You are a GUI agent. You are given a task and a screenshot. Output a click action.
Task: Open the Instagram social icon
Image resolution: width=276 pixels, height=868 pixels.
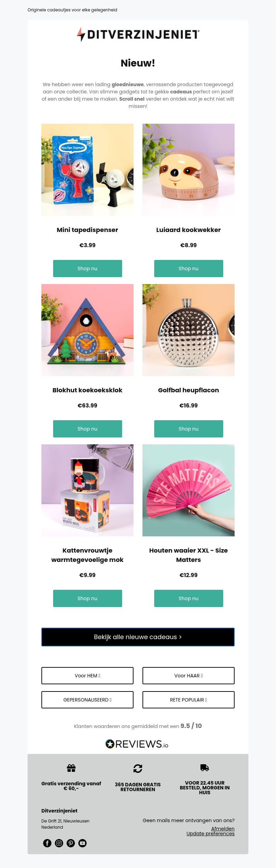pyautogui.click(x=59, y=843)
